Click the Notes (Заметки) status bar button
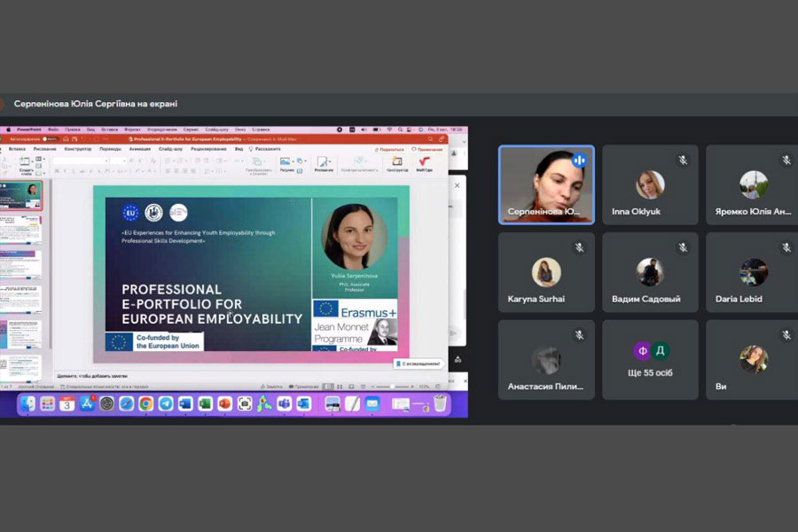This screenshot has width=798, height=532. [x=272, y=387]
